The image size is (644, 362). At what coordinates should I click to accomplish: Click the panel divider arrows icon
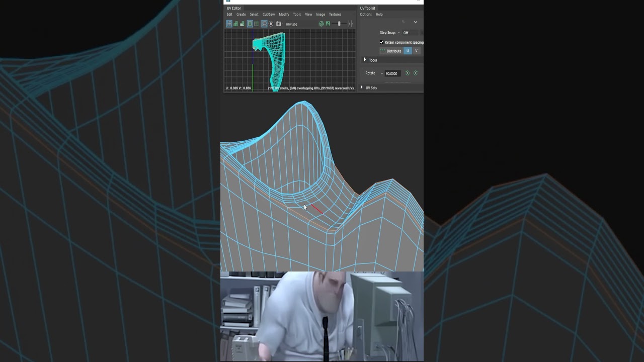click(351, 24)
